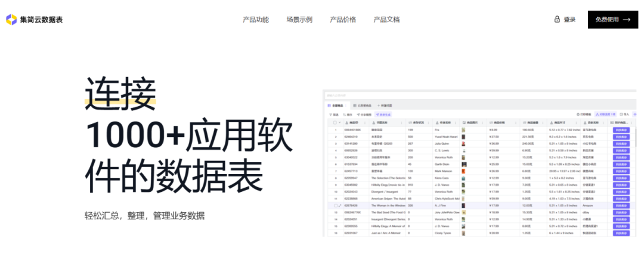Click the 登录 link
This screenshot has width=644, height=255.
click(x=569, y=19)
